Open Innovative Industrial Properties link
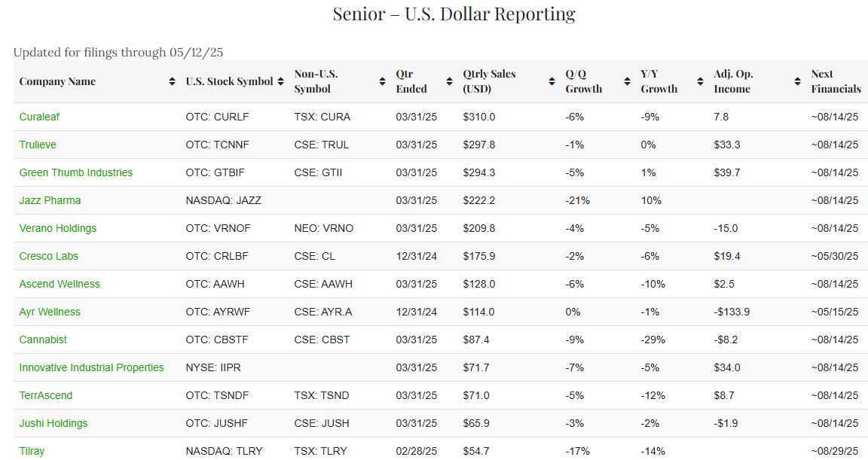 (91, 367)
